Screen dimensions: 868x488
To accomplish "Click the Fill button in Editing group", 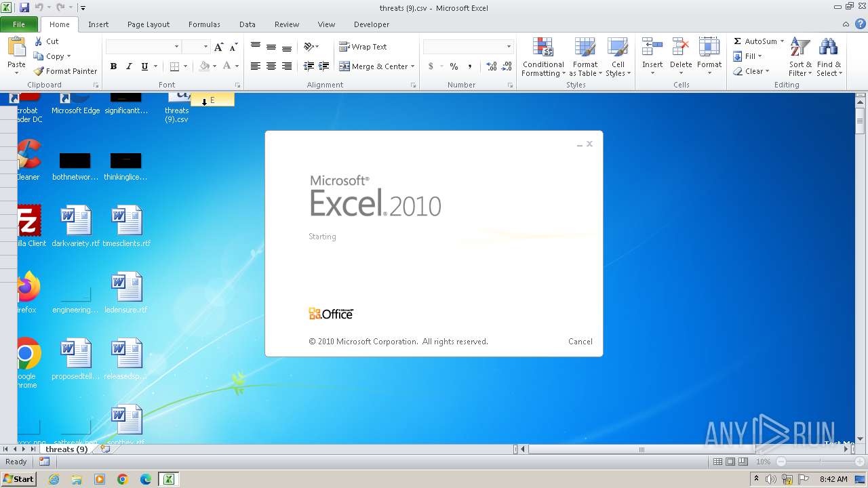I will click(x=748, y=56).
